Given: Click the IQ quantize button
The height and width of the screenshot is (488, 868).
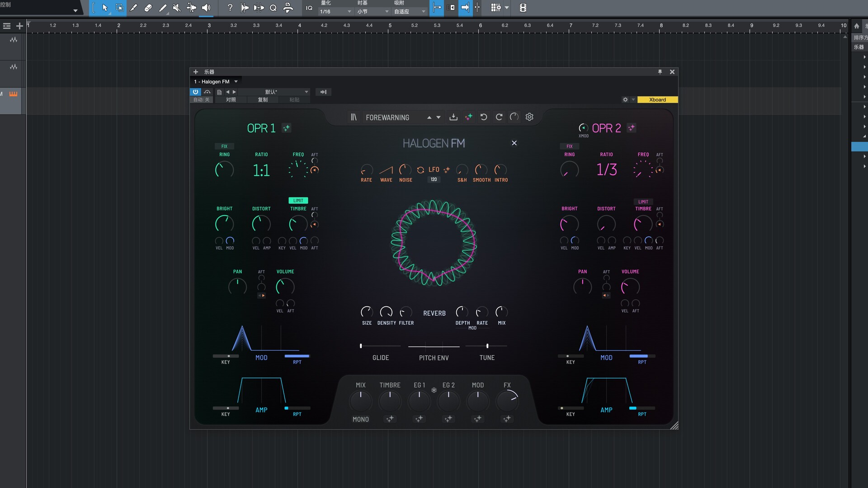Looking at the screenshot, I should click(x=309, y=8).
